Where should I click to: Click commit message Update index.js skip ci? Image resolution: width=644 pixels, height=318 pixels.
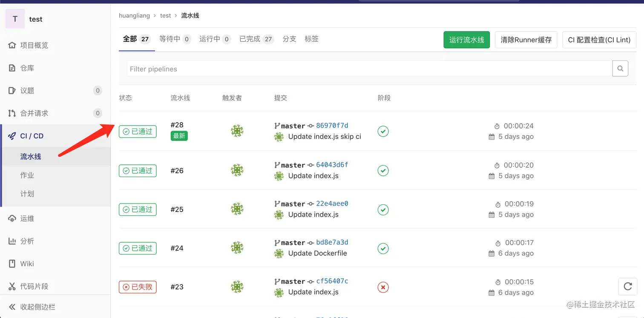(x=325, y=137)
